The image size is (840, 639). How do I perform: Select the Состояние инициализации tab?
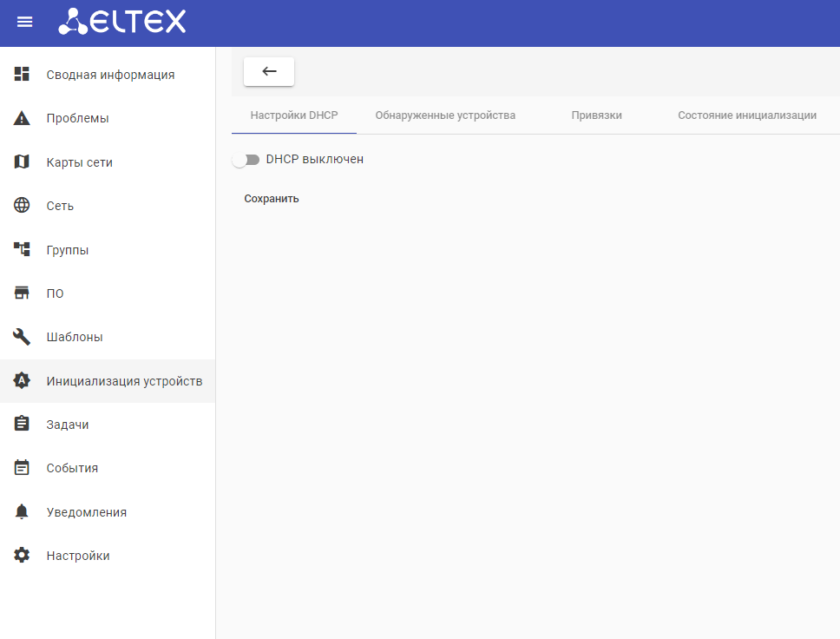coord(746,115)
